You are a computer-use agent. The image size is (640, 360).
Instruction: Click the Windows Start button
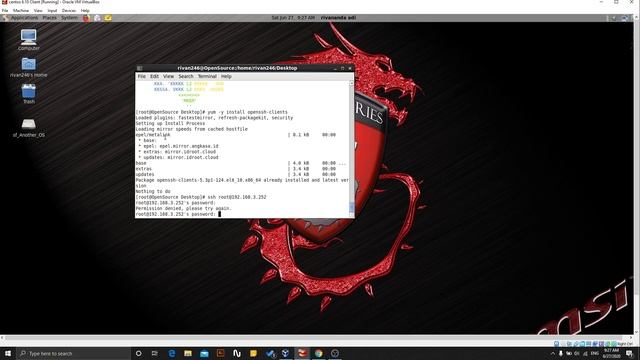tap(8, 353)
